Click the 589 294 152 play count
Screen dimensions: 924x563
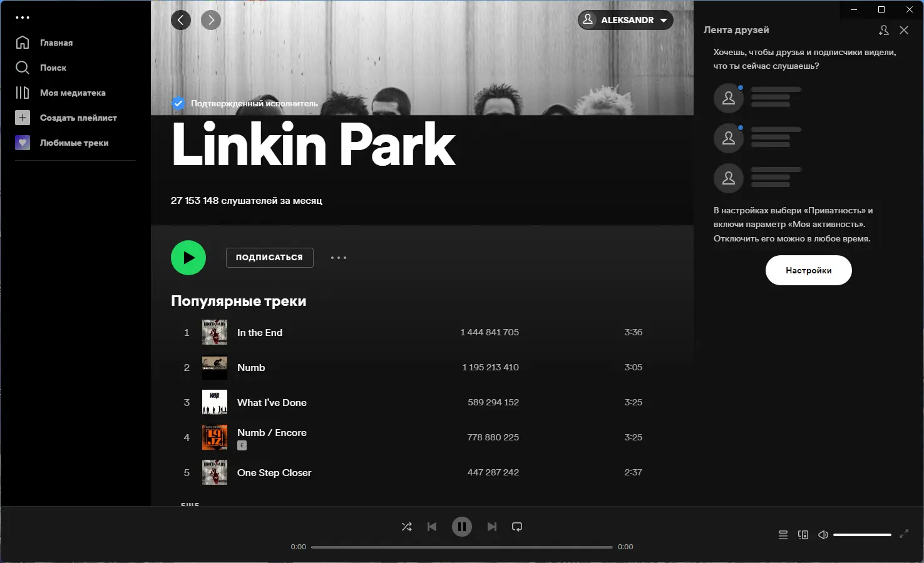tap(493, 402)
